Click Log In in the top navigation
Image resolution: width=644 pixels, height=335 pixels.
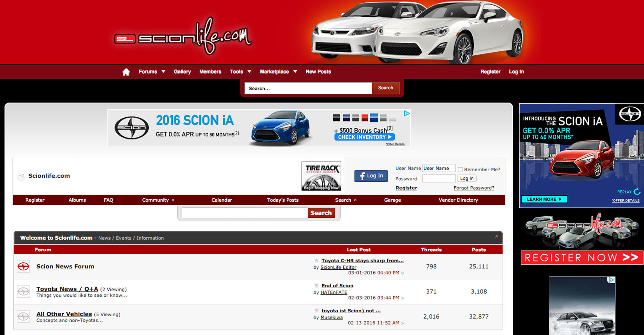pyautogui.click(x=516, y=72)
